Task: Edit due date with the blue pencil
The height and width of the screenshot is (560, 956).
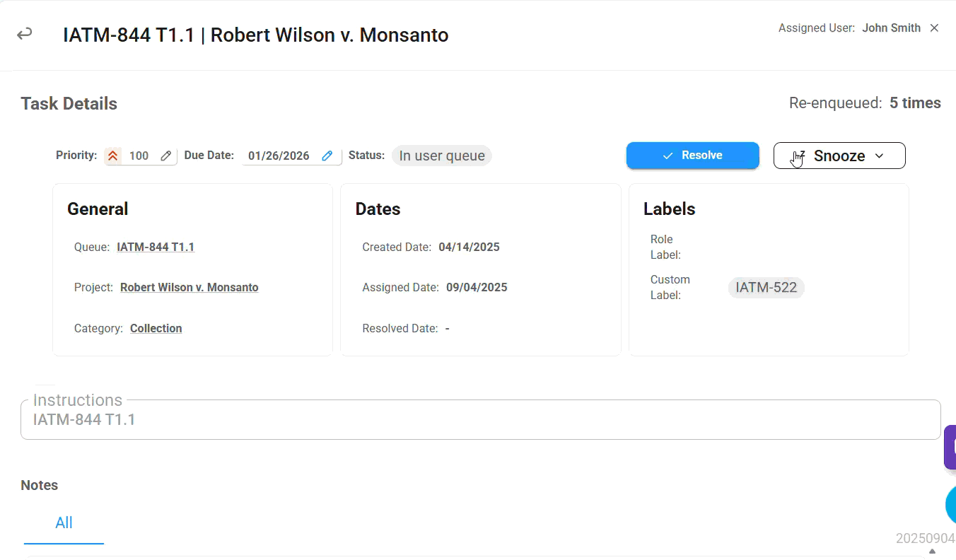Action: [327, 156]
